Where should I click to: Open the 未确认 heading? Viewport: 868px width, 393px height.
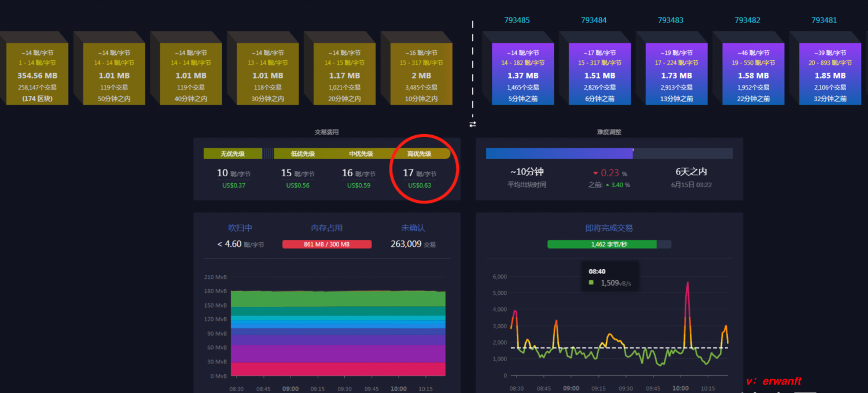pos(413,228)
